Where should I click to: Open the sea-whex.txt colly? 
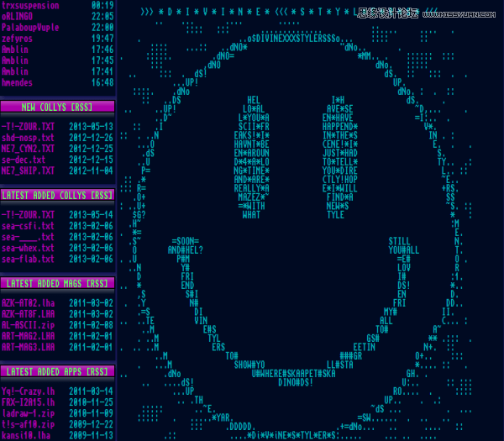click(28, 248)
